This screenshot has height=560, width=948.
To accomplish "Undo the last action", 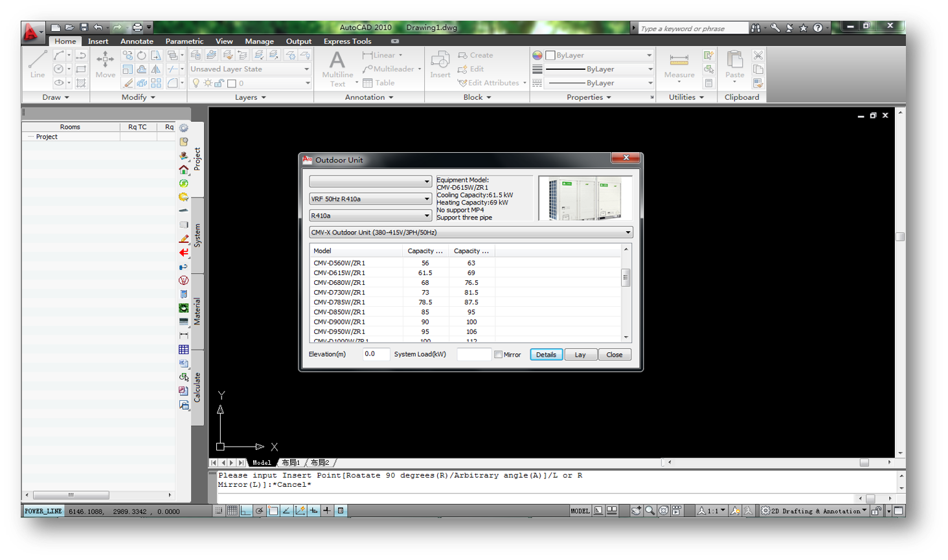I will point(98,27).
